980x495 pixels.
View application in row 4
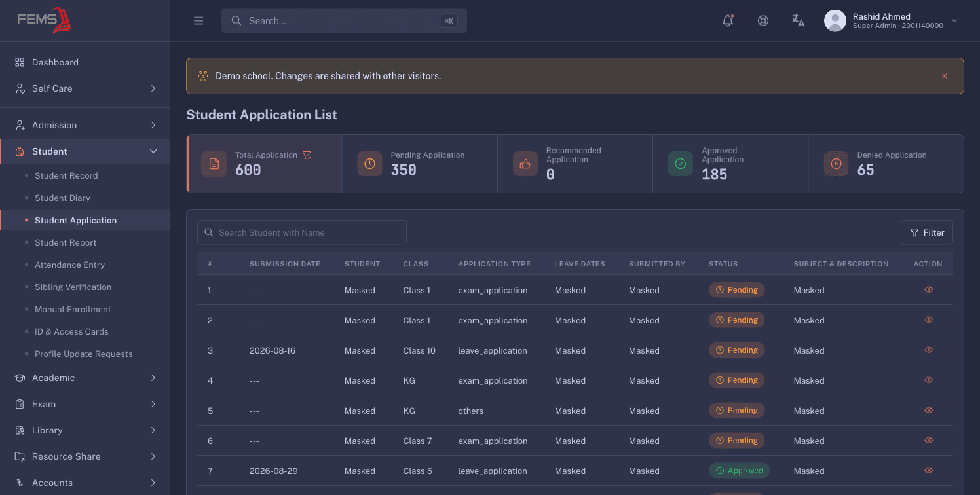pos(928,380)
